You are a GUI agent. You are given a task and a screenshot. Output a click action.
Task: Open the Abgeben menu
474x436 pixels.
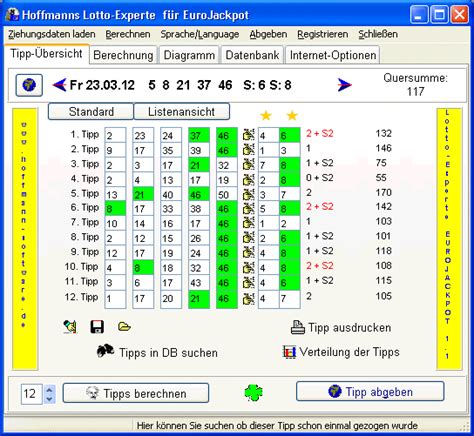(268, 34)
